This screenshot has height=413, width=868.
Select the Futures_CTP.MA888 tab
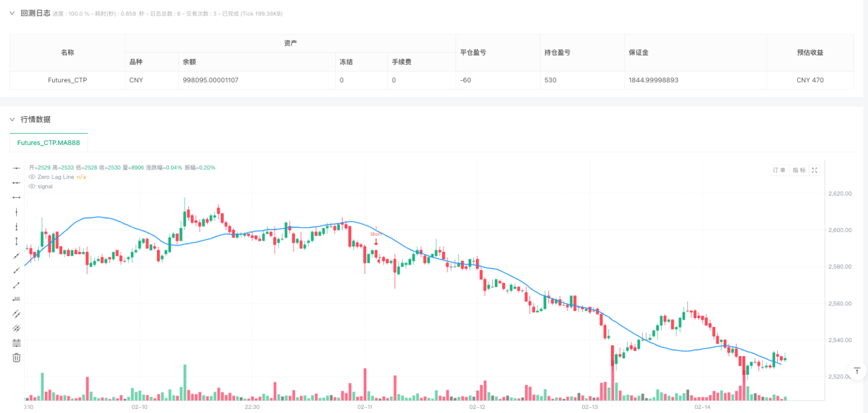(49, 143)
